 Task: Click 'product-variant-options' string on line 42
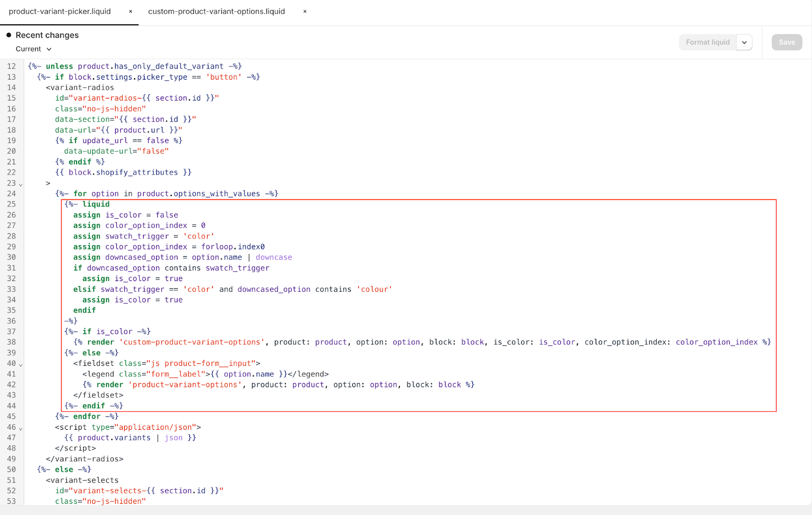point(185,385)
